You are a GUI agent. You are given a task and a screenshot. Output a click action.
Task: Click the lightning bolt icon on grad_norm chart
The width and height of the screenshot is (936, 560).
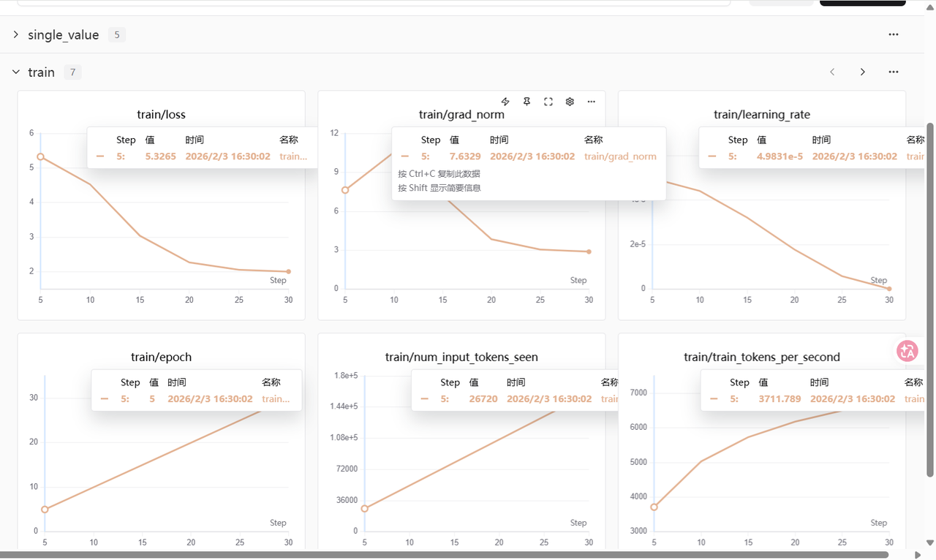[x=505, y=102]
